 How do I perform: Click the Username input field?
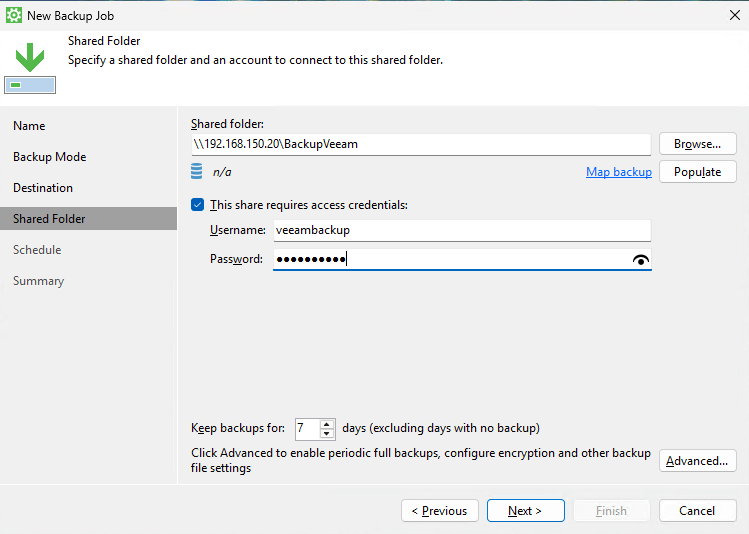[460, 230]
